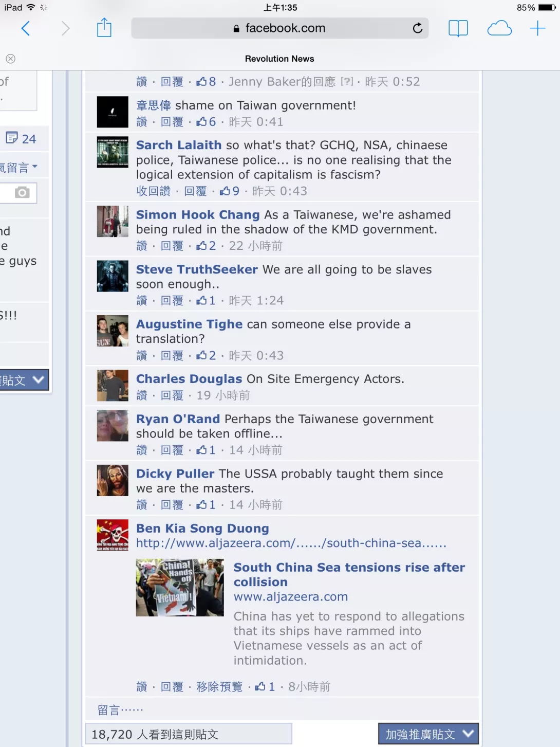Open Simon Hook Chang's profile

click(198, 215)
